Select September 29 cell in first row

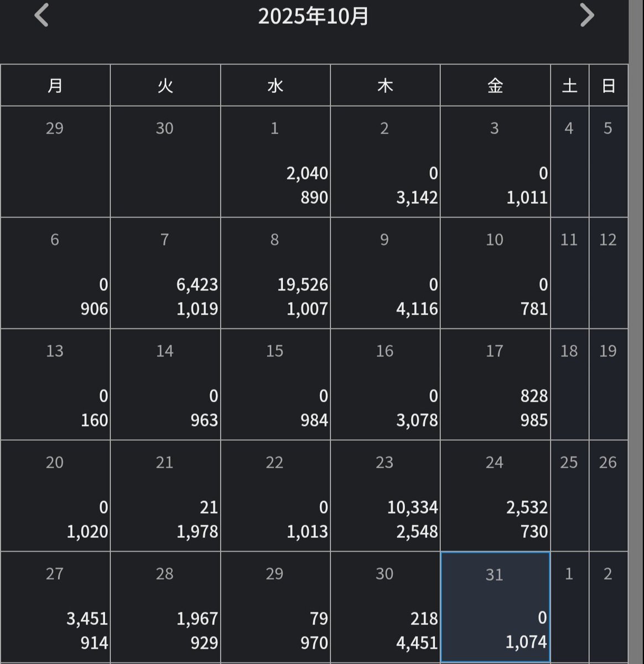pos(55,162)
